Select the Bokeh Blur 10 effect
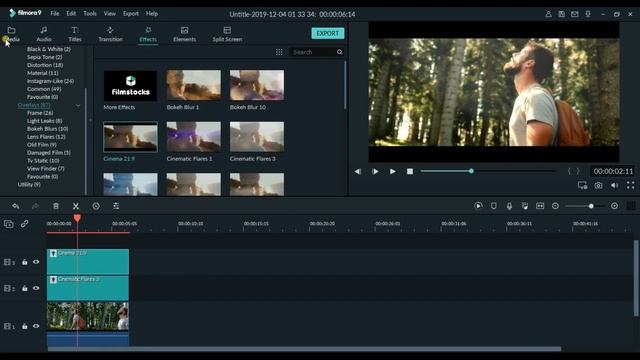The height and width of the screenshot is (360, 640). [x=257, y=85]
